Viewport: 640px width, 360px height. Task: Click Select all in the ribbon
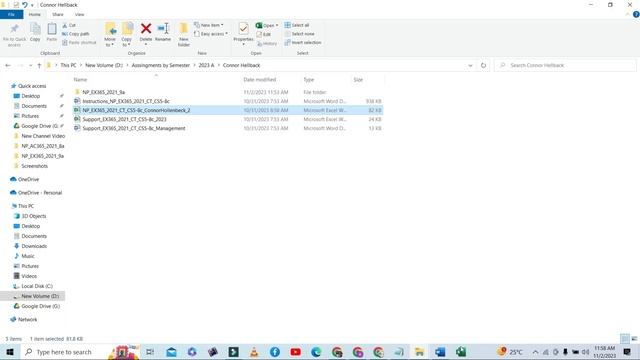click(297, 25)
